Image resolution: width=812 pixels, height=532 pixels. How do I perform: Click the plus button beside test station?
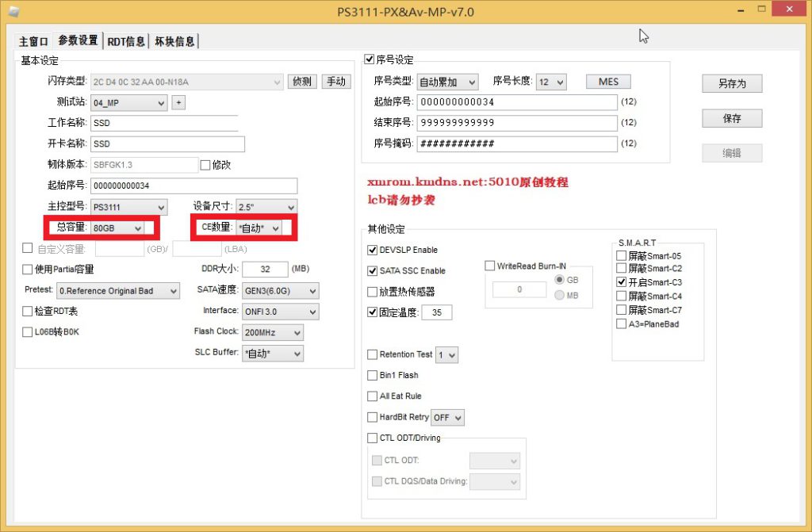click(178, 102)
